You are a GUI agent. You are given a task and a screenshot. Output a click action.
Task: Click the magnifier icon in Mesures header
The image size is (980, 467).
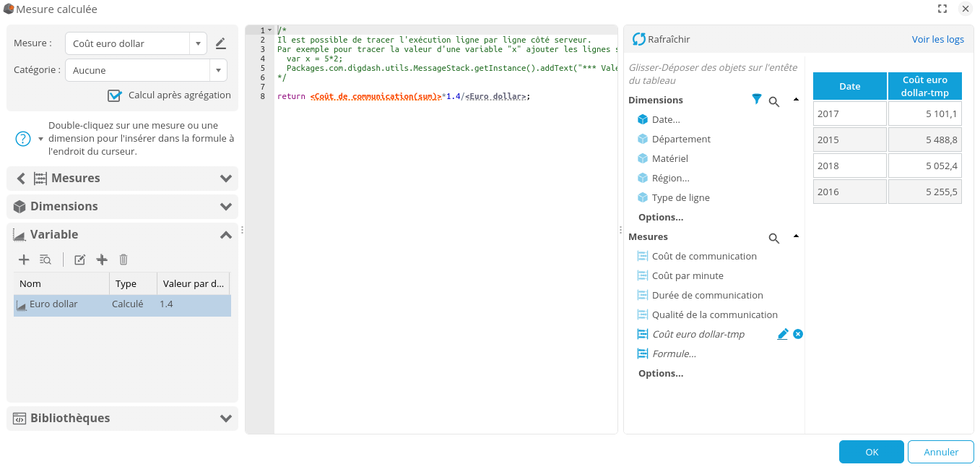click(x=773, y=238)
